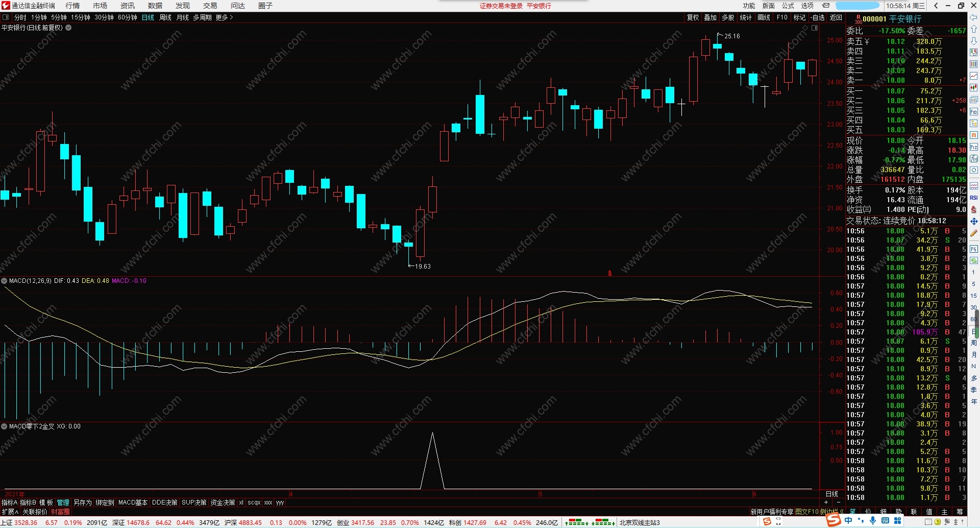Image resolution: width=980 pixels, height=528 pixels.
Task: Open MACD零下2金叉 indicator circle menu
Action: pyautogui.click(x=4, y=426)
